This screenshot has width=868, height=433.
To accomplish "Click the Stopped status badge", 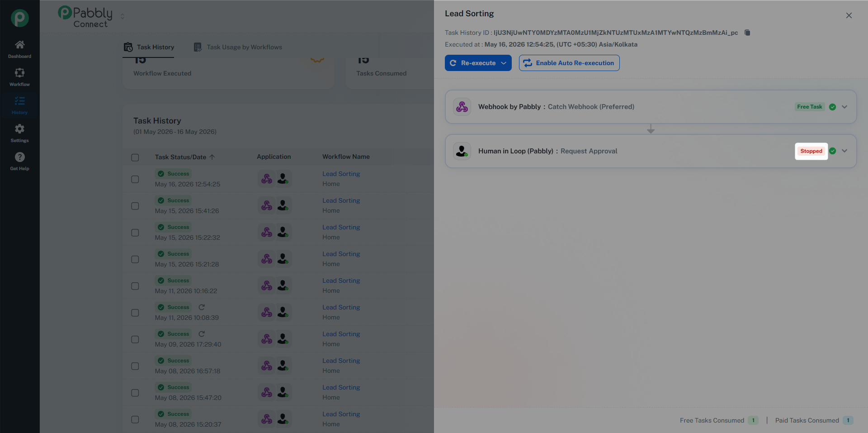I will (811, 151).
